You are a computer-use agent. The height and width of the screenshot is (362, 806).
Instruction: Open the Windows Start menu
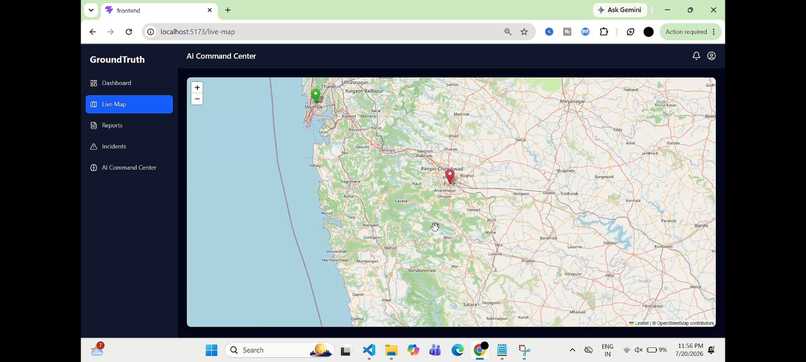211,350
